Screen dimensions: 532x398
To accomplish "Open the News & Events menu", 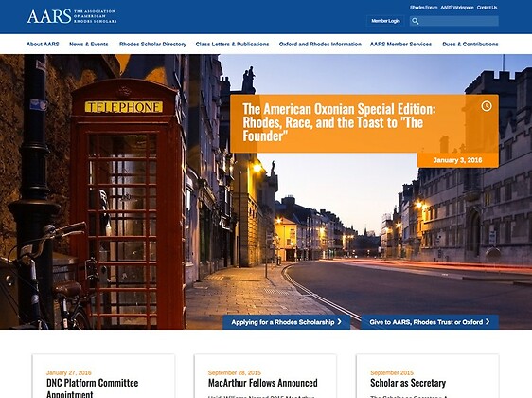I will coord(89,45).
